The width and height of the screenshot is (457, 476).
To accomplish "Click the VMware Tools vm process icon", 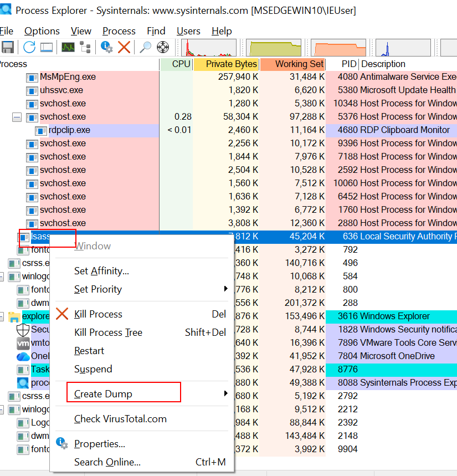I will coord(23,343).
